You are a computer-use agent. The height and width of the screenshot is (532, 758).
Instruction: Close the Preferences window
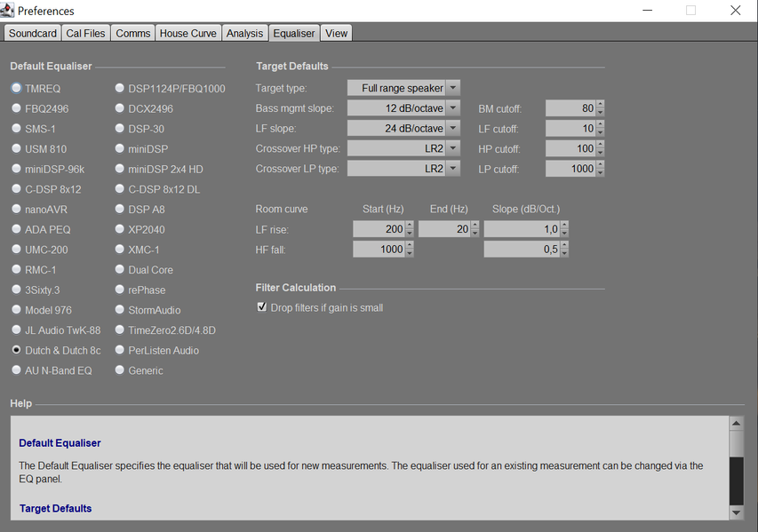click(x=735, y=10)
